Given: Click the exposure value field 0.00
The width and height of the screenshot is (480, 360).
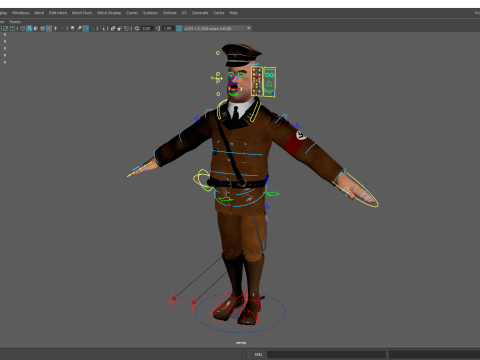Looking at the screenshot, I should click(147, 28).
